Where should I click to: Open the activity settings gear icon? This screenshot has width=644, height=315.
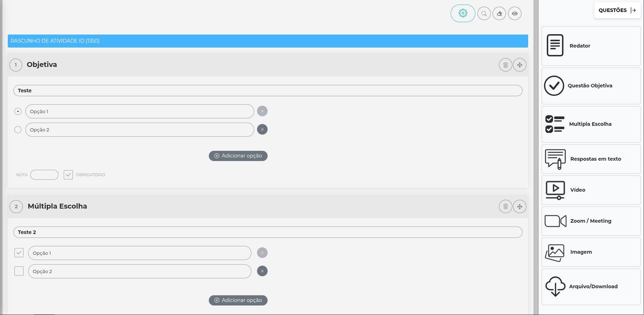pyautogui.click(x=463, y=13)
